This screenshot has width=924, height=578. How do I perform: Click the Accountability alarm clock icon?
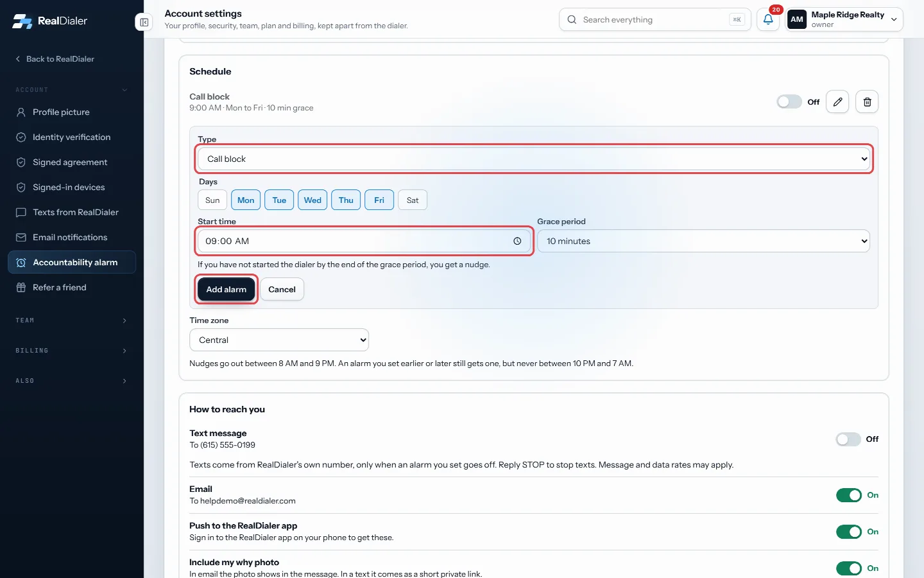(x=21, y=262)
